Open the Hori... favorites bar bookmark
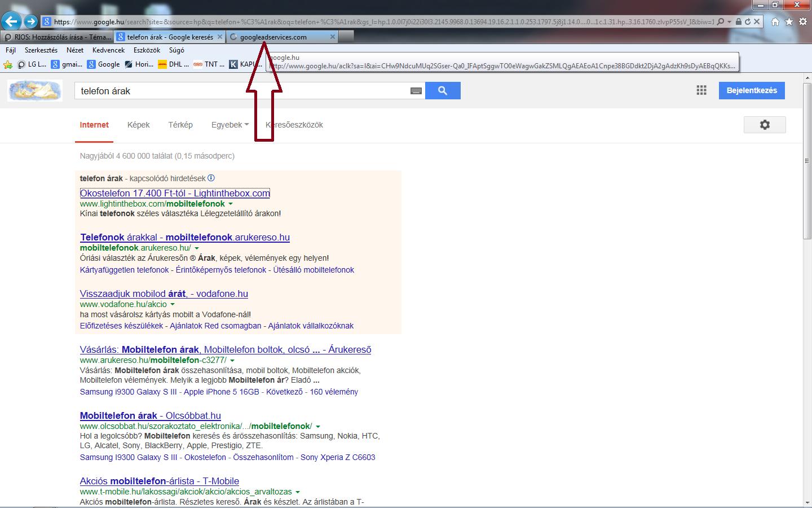 pos(139,64)
